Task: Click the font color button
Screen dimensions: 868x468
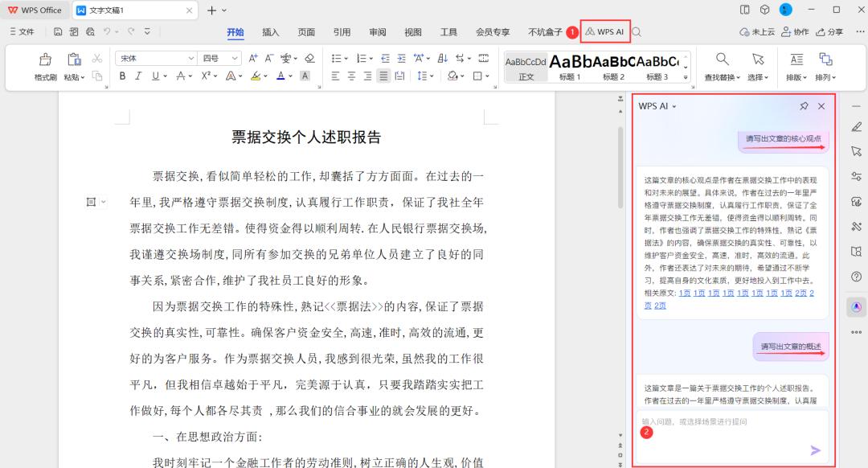Action: 280,76
